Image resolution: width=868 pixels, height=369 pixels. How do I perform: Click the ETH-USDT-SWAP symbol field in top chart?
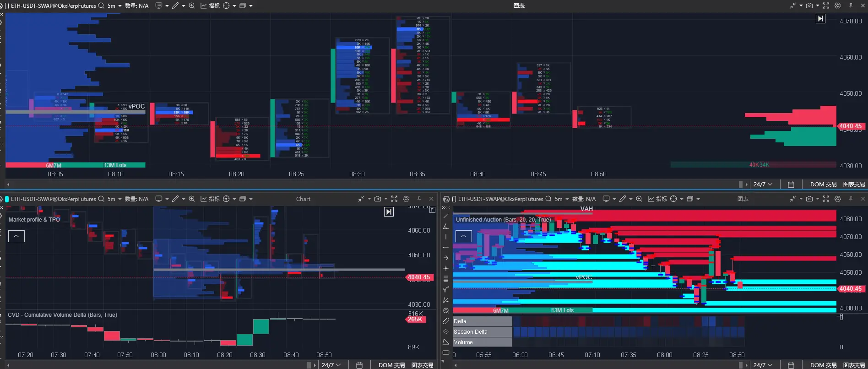point(54,6)
